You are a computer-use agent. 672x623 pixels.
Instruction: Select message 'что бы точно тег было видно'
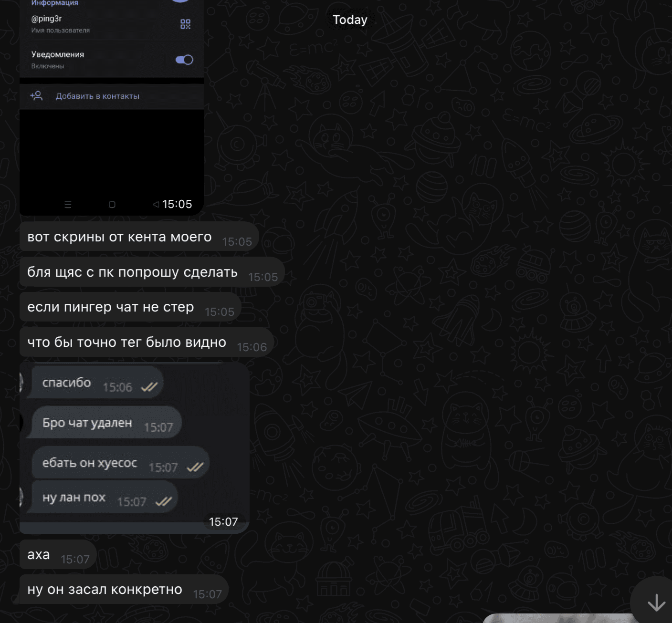146,342
